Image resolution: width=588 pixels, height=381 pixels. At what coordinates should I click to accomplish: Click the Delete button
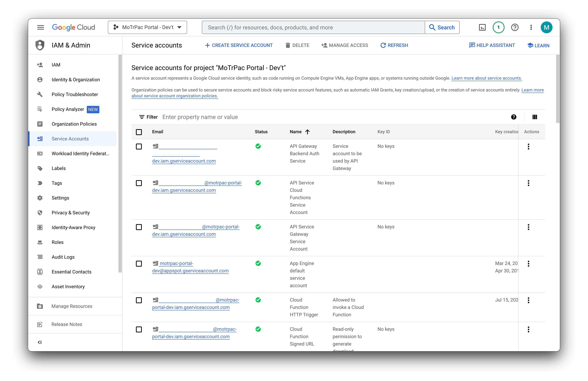point(297,45)
